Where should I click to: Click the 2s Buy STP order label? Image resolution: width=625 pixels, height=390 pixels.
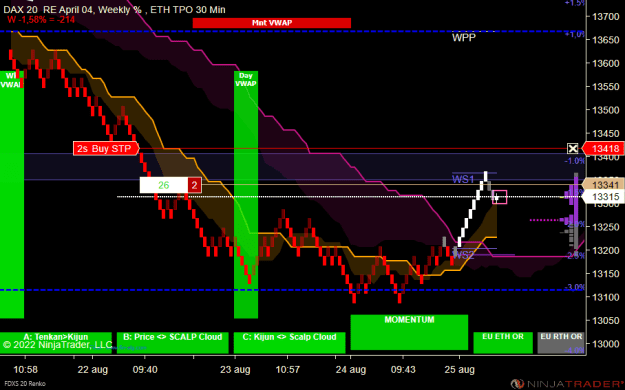coord(106,149)
